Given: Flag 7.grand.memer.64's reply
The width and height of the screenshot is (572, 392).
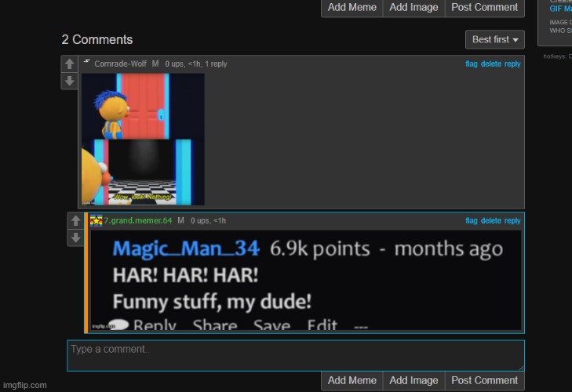Looking at the screenshot, I should pyautogui.click(x=472, y=220).
